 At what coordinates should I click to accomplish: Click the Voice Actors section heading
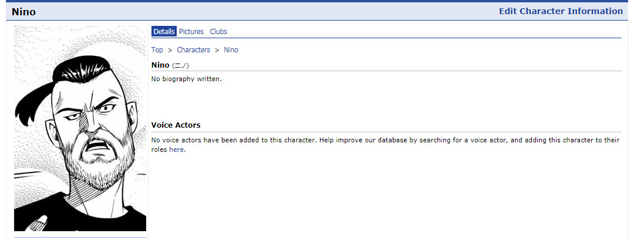[x=176, y=125]
